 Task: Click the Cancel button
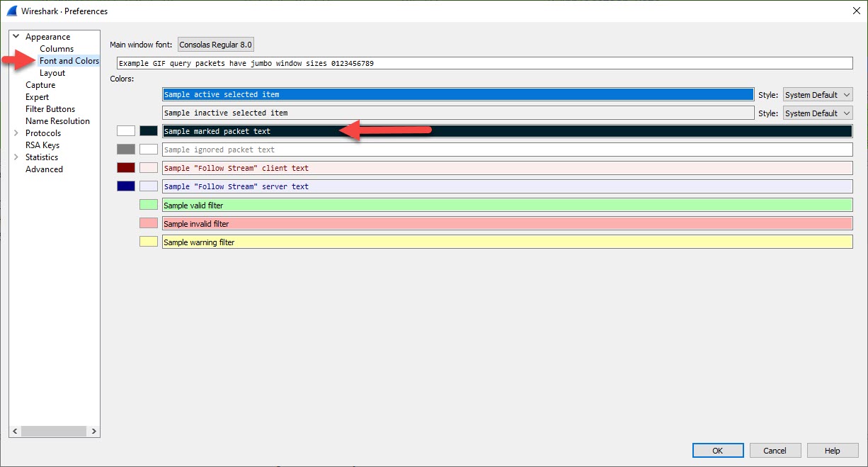[775, 451]
